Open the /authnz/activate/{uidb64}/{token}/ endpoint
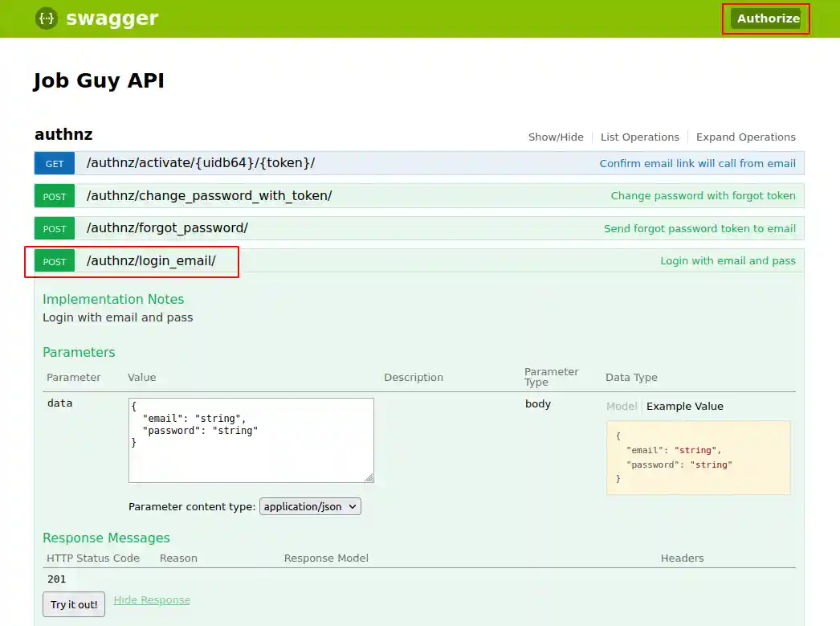Viewport: 840px width, 626px height. tap(199, 163)
